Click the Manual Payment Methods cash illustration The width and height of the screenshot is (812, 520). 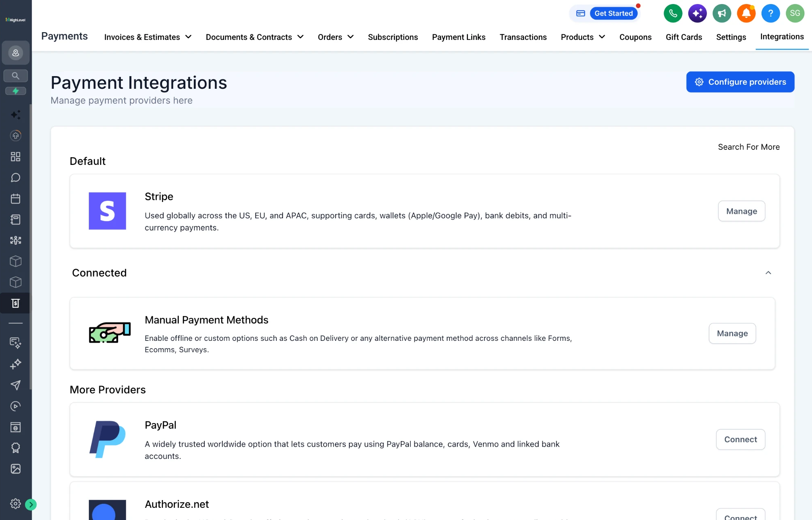pos(110,333)
